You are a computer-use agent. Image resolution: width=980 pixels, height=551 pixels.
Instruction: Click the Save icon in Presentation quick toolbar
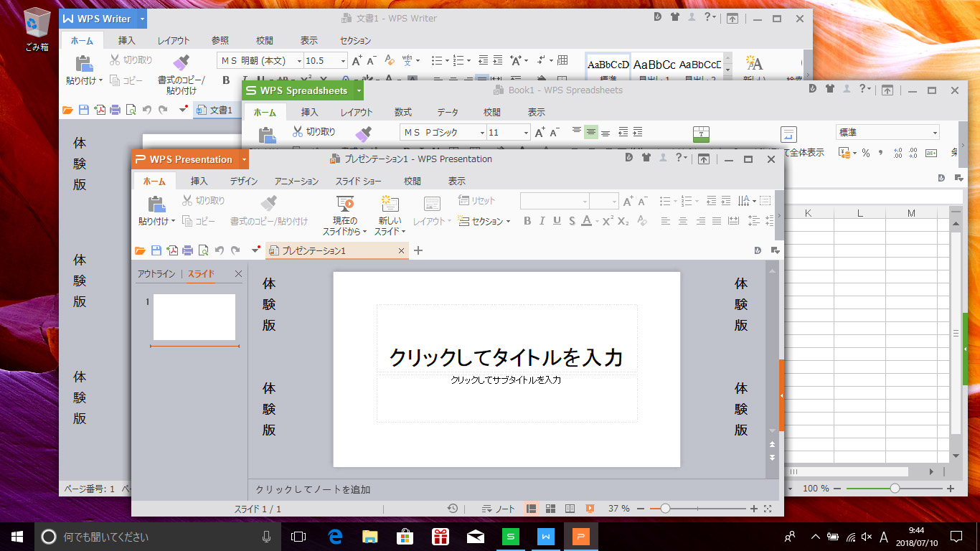click(x=157, y=250)
